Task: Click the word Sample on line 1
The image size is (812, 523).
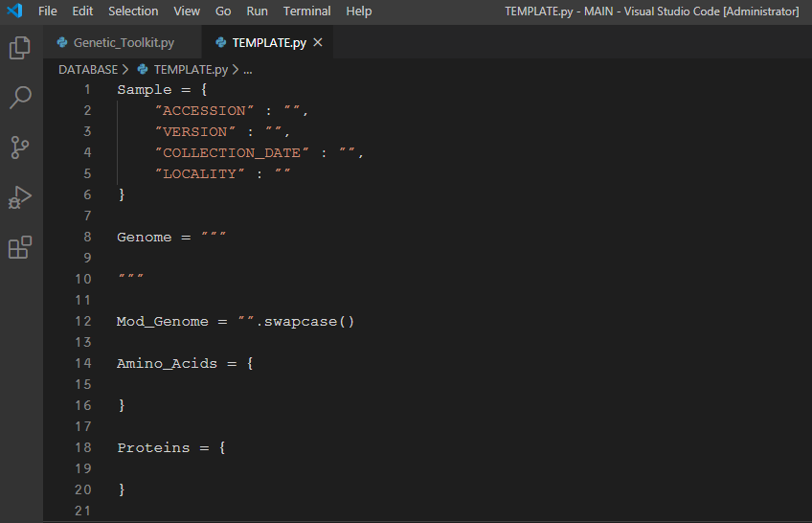Action: (144, 90)
